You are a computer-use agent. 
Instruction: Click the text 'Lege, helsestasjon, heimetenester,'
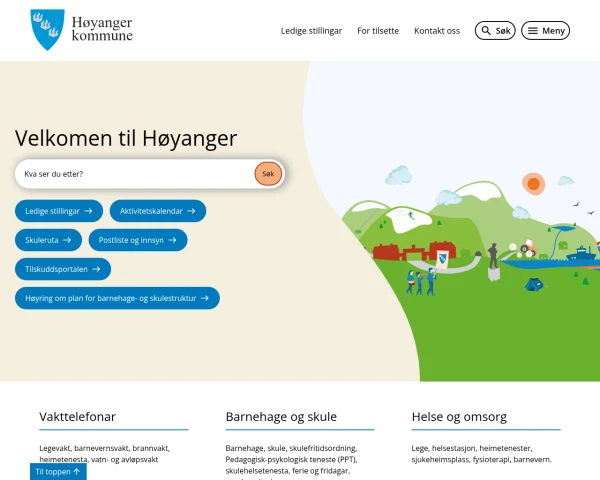tap(472, 448)
